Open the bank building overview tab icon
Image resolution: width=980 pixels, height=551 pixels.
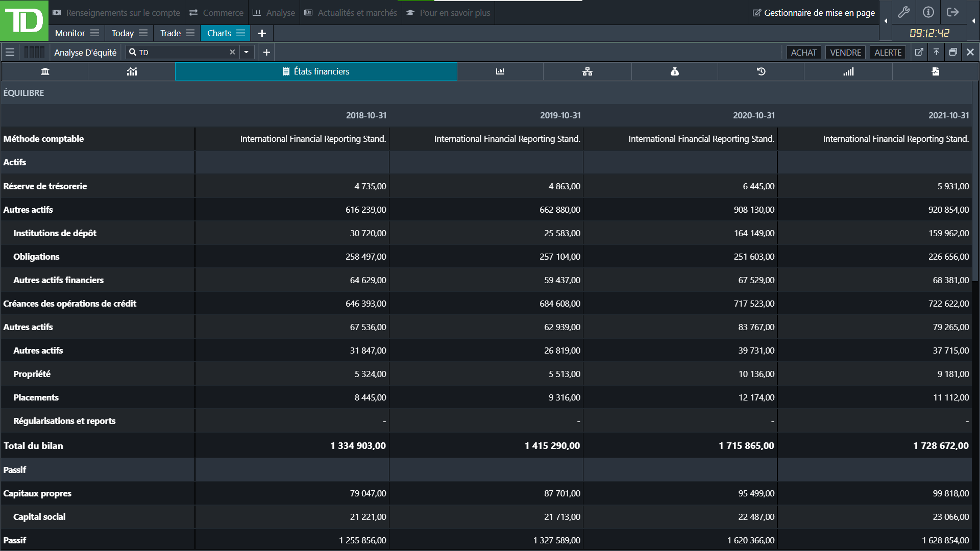coord(45,71)
